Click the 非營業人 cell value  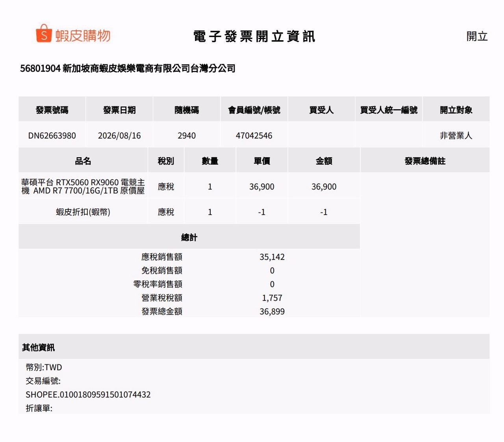[x=456, y=136]
